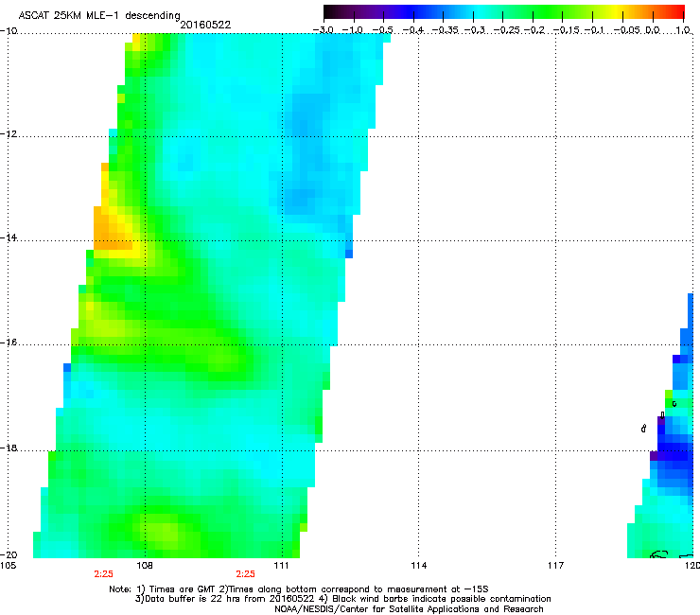
Task: Click the date label 20160522 at top
Action: coord(205,25)
